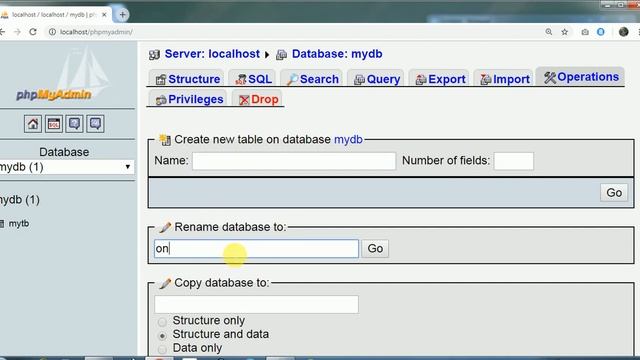The width and height of the screenshot is (640, 360).
Task: Click the Number of fields input
Action: [513, 161]
